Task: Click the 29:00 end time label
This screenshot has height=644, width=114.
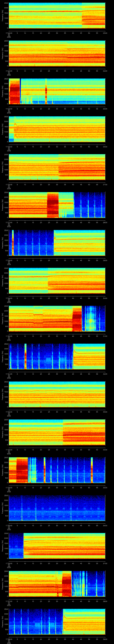Action: (105, 260)
